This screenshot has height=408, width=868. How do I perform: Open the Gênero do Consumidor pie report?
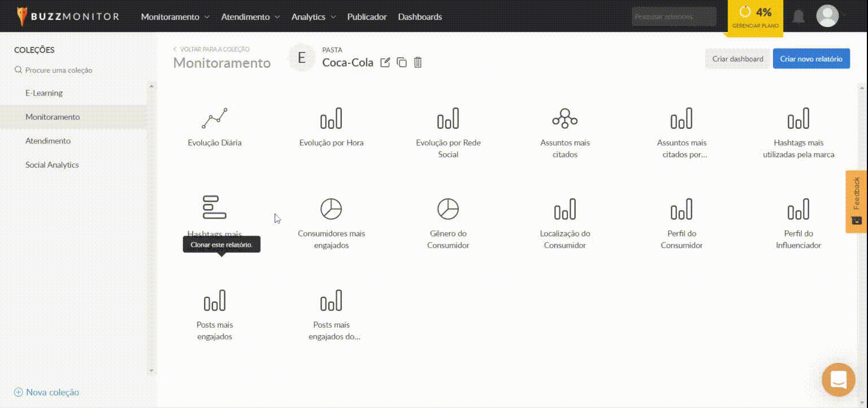coord(448,209)
